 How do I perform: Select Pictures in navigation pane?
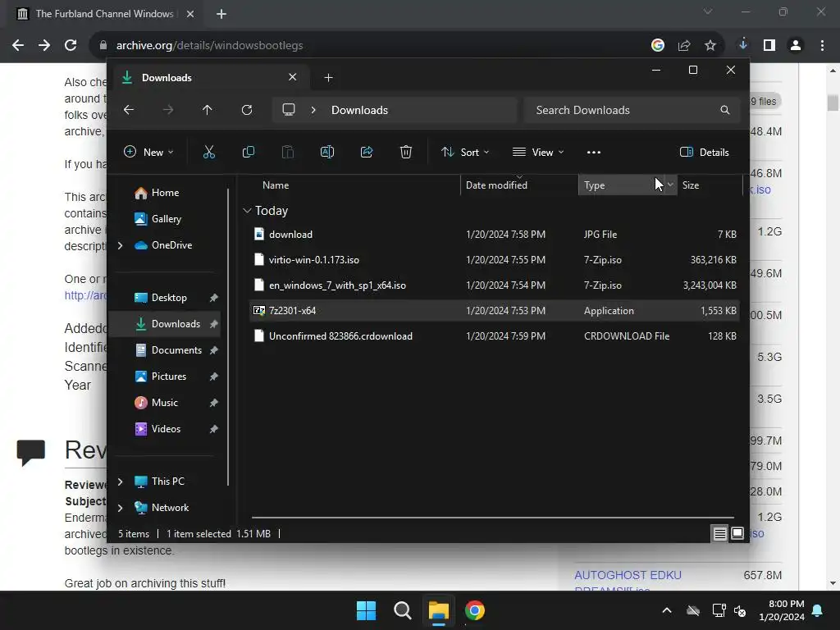pyautogui.click(x=164, y=377)
